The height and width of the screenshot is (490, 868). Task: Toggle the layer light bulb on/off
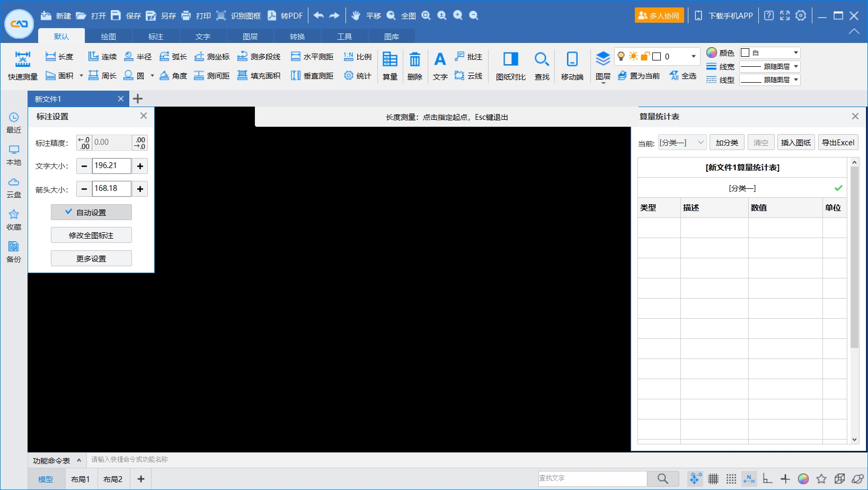(x=621, y=56)
